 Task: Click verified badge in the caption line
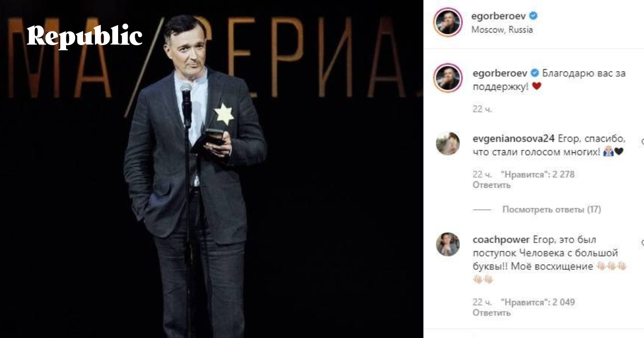pos(535,73)
